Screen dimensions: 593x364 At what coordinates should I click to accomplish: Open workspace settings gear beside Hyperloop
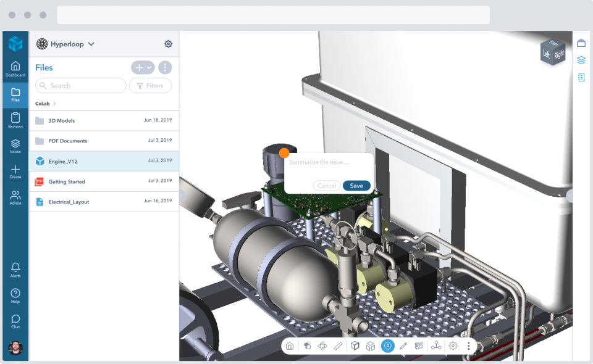168,44
